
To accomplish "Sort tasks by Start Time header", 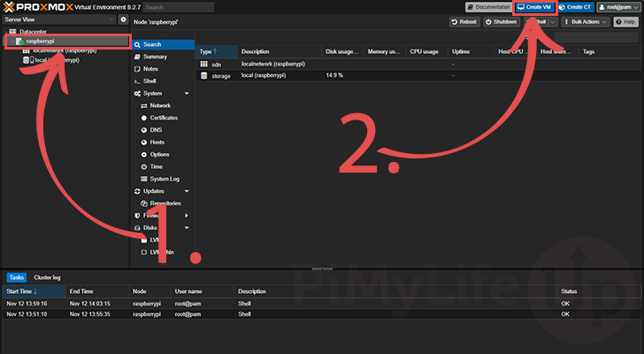I will pos(34,291).
